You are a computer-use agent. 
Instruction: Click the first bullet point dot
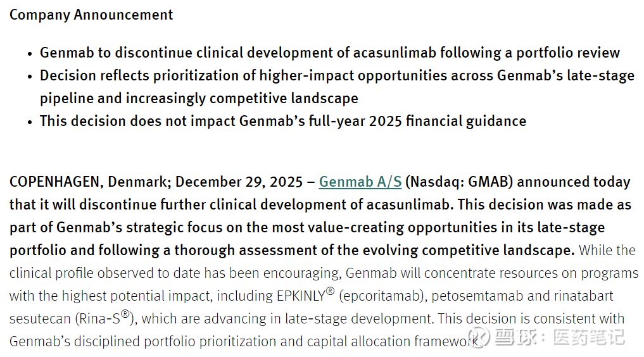click(30, 54)
